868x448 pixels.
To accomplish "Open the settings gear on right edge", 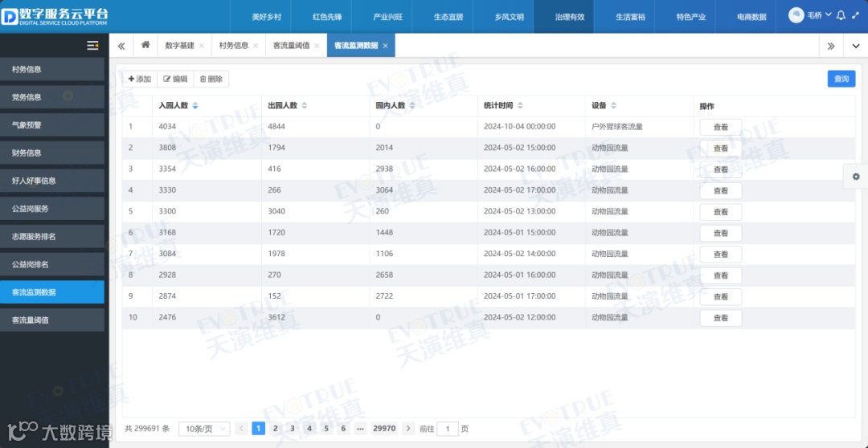I will 856,177.
